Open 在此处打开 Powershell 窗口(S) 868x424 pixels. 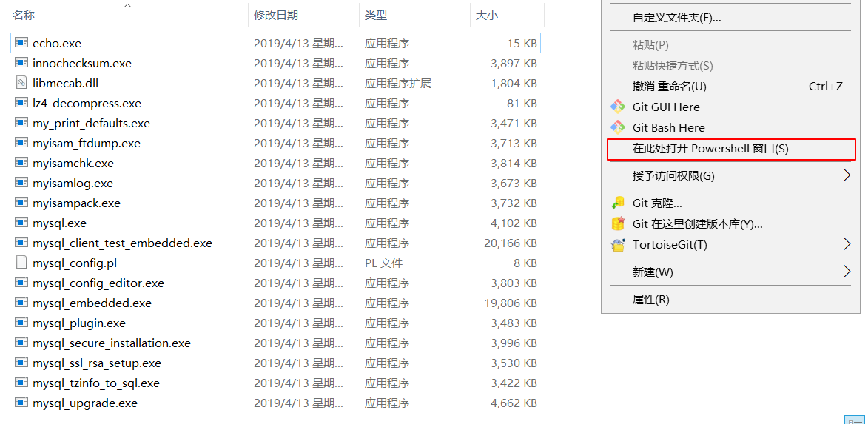click(x=730, y=149)
